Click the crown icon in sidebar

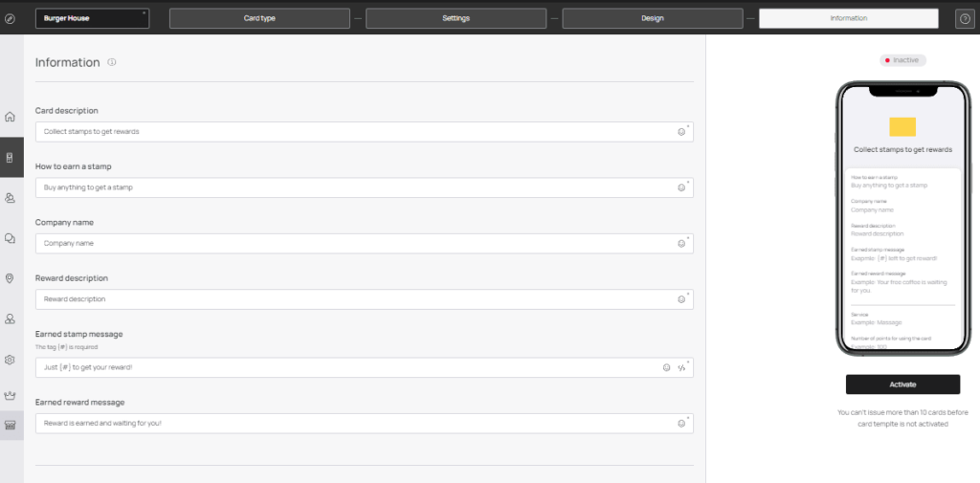pyautogui.click(x=10, y=395)
